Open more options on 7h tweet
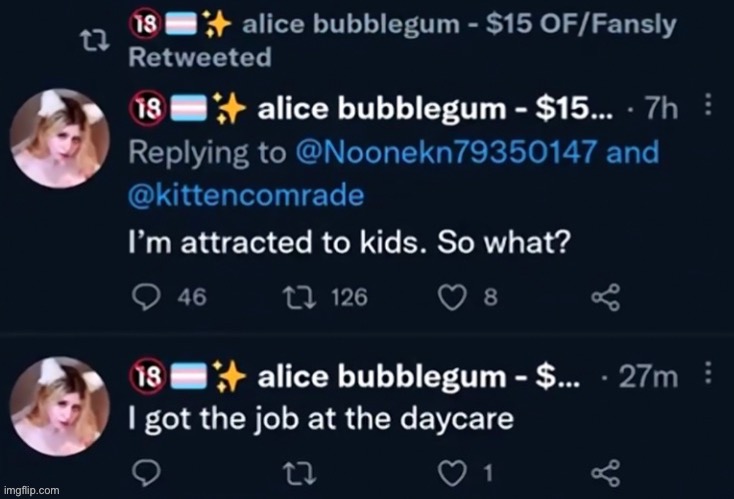 (708, 104)
